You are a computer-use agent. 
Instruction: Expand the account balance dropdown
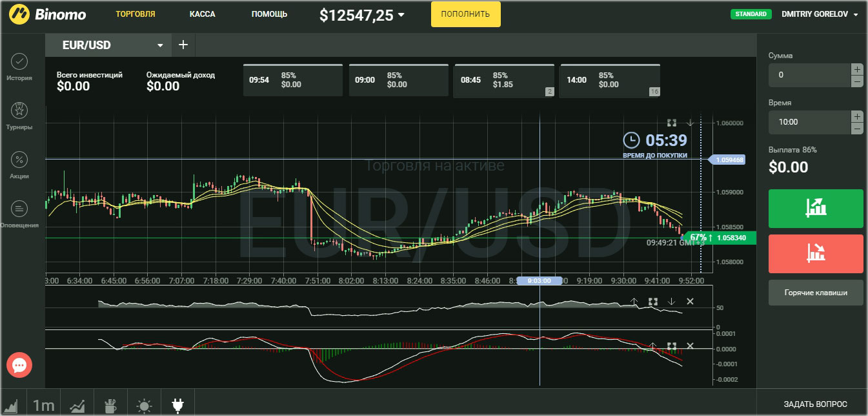[x=401, y=15]
